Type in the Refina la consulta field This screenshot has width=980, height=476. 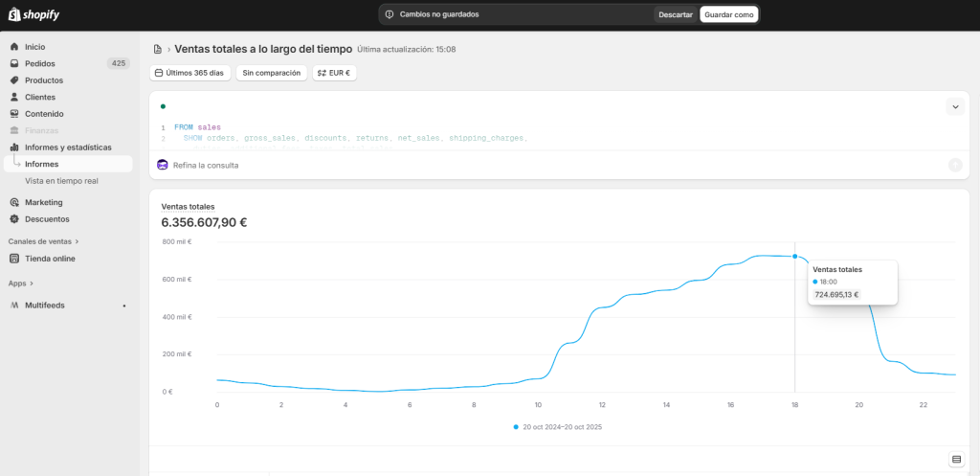[479, 165]
